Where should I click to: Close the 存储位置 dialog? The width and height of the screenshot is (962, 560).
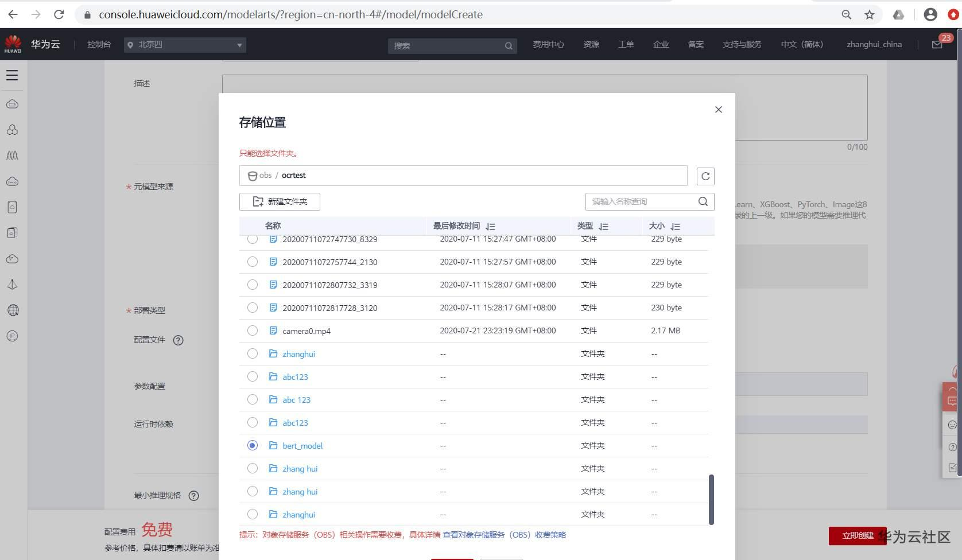pos(719,110)
